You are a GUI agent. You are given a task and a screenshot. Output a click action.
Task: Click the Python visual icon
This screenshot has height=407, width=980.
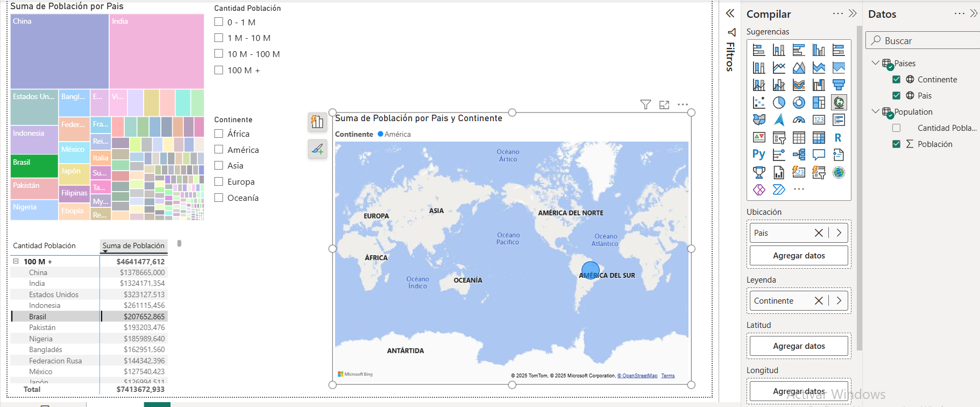[759, 155]
